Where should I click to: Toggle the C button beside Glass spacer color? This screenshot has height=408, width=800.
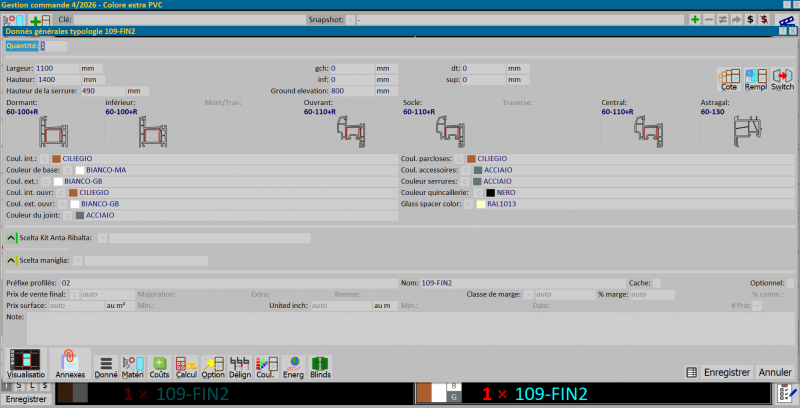point(468,204)
